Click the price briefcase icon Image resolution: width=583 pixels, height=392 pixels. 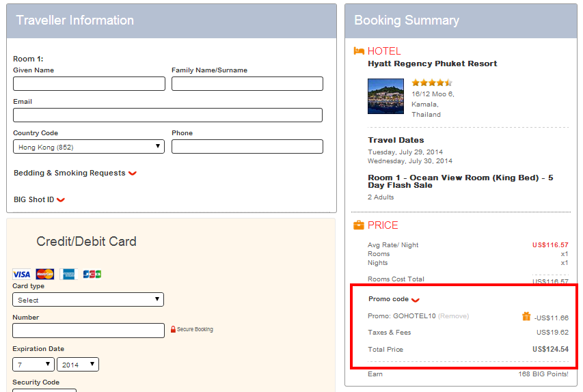(x=358, y=225)
